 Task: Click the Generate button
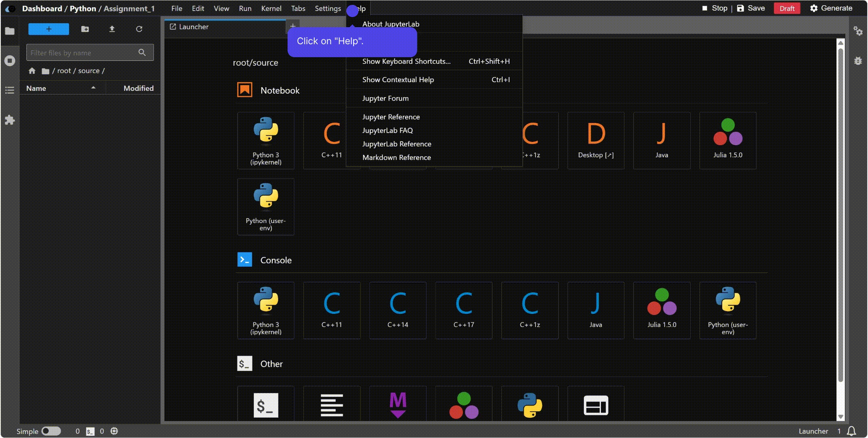click(x=831, y=8)
